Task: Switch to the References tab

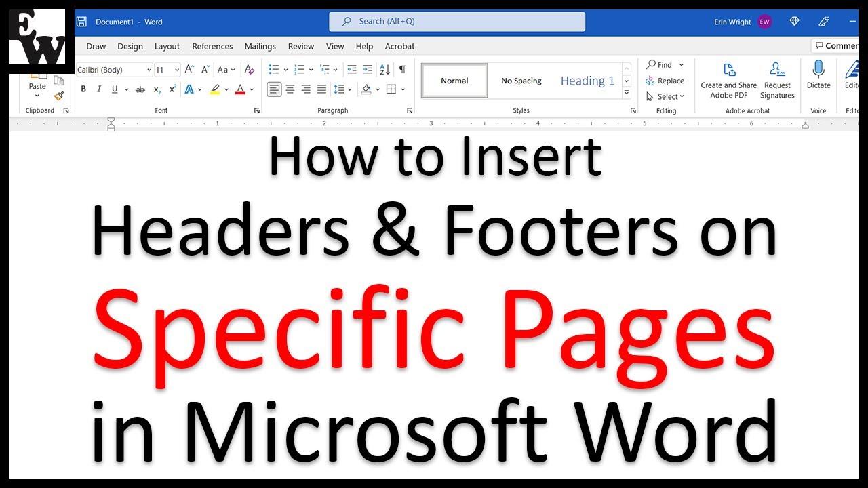Action: (x=212, y=46)
